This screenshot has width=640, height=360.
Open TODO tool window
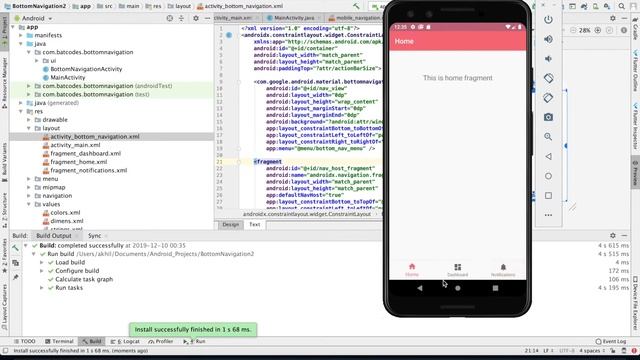pyautogui.click(x=24, y=341)
